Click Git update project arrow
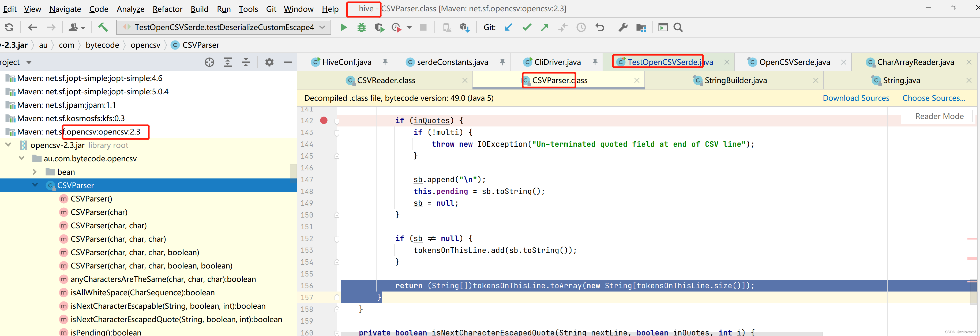The height and width of the screenshot is (336, 980). tap(508, 27)
